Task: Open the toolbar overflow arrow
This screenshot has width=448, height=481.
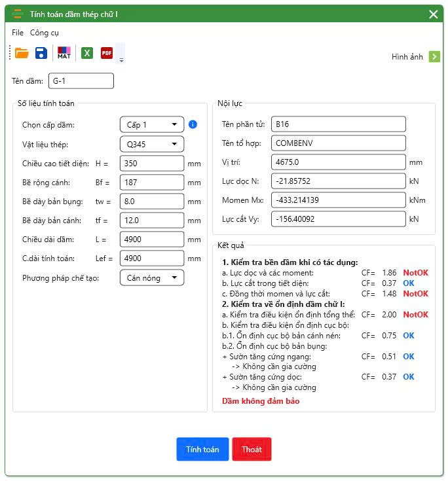Action: 121,60
